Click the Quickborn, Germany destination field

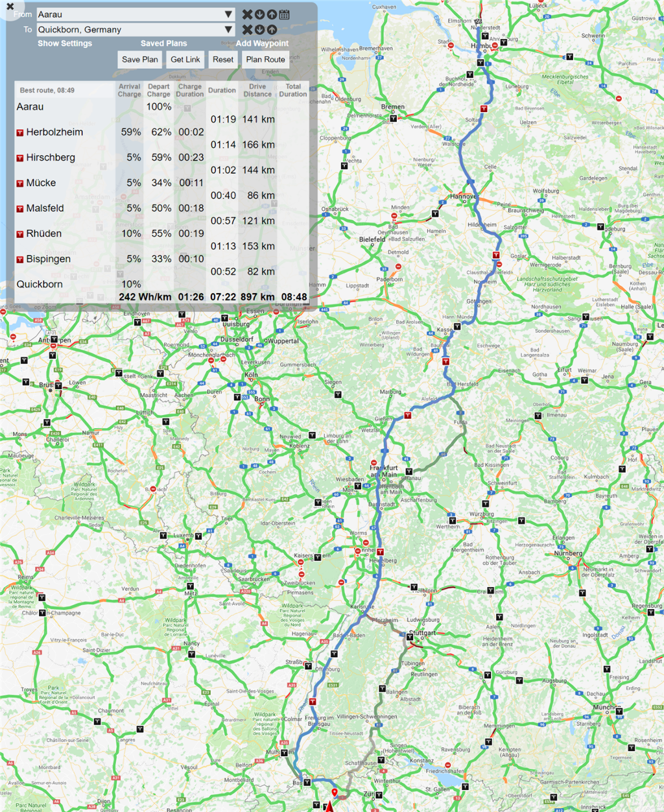[x=130, y=30]
